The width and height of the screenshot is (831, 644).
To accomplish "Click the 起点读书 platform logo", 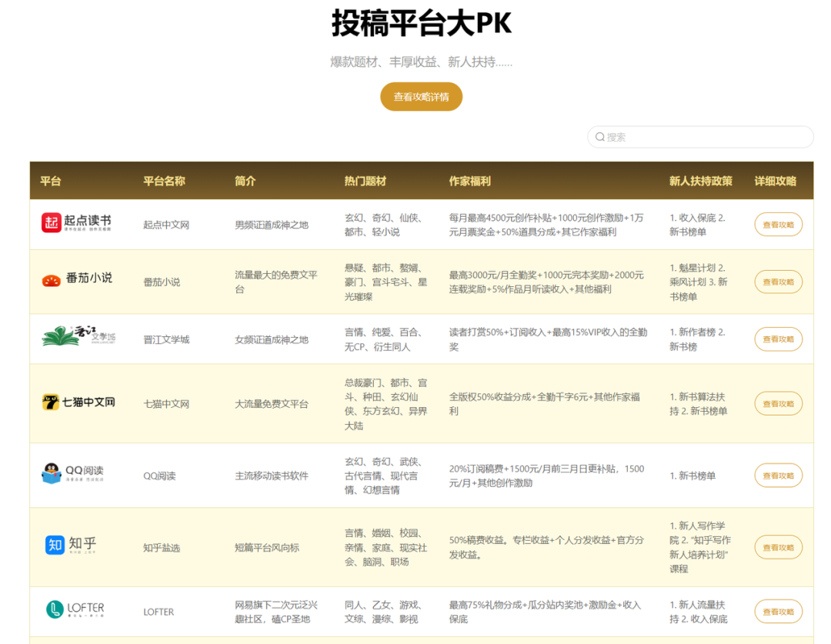I will [x=77, y=222].
